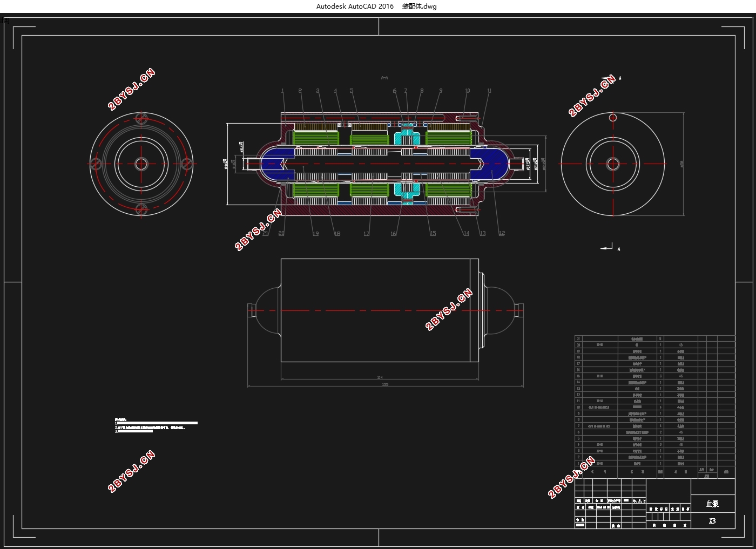Click part balloon number 12
Screen dimensions: 756x549
tap(502, 233)
